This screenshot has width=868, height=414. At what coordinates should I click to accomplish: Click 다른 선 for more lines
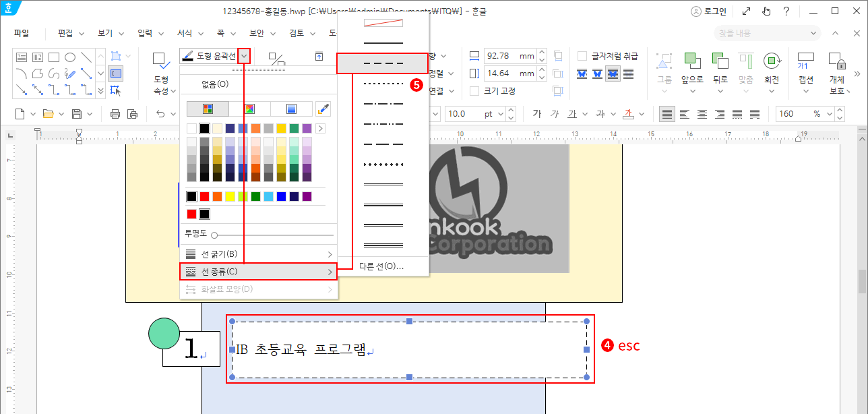(x=381, y=266)
